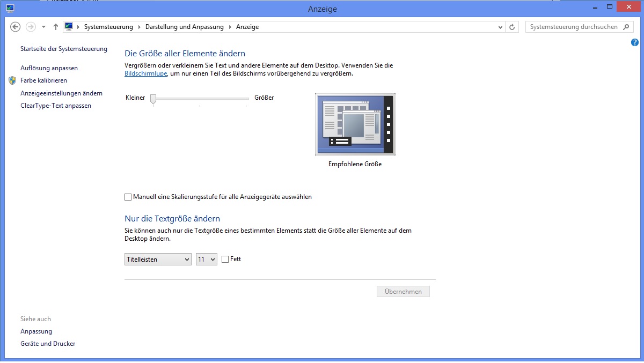644x363 pixels.
Task: Open Anzeigeeinstellungen ändern link
Action: 61,93
